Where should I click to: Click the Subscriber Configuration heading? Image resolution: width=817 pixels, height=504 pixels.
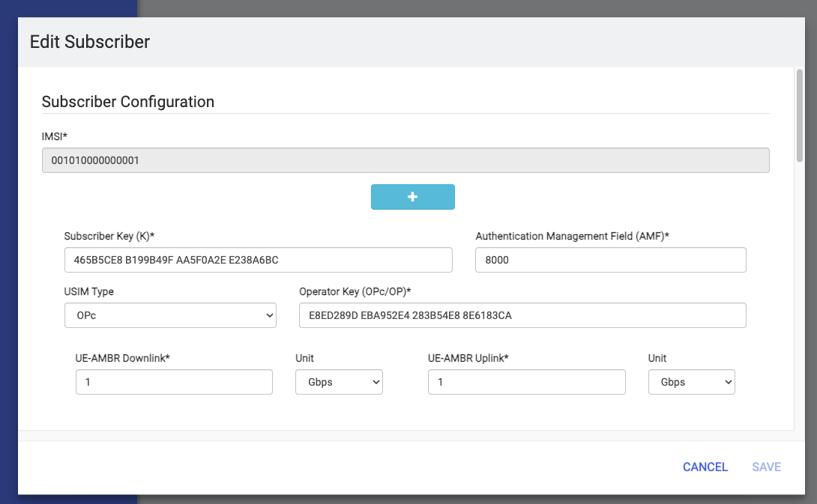point(128,102)
